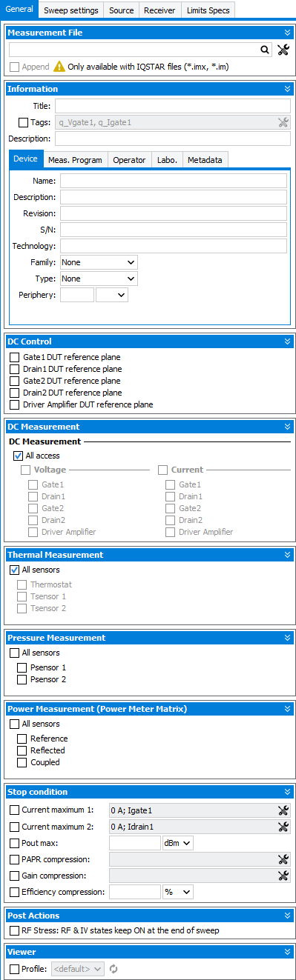
Task: Enable RF Stress post action checkbox
Action: tap(15, 930)
